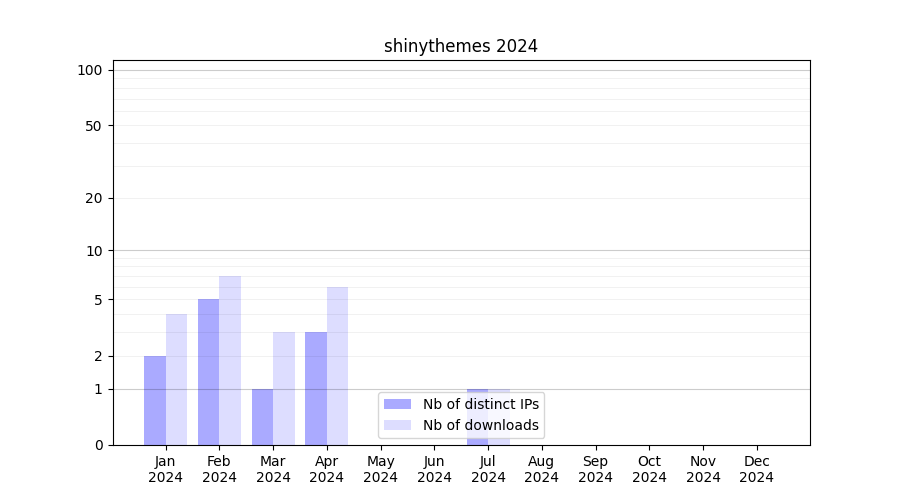This screenshot has width=900, height=500.
Task: Click the 'Nb of downloads' legend swatch
Action: [x=397, y=425]
